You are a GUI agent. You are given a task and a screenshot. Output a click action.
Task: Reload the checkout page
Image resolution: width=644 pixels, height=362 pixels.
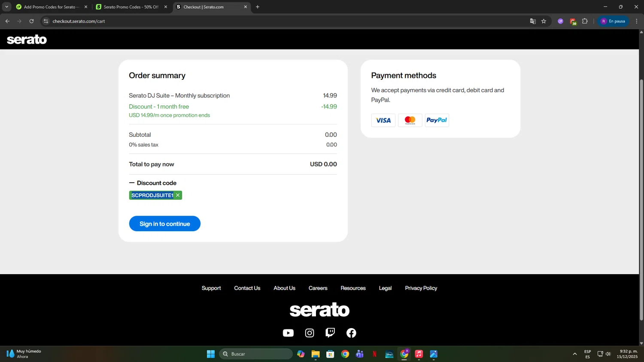(31, 21)
